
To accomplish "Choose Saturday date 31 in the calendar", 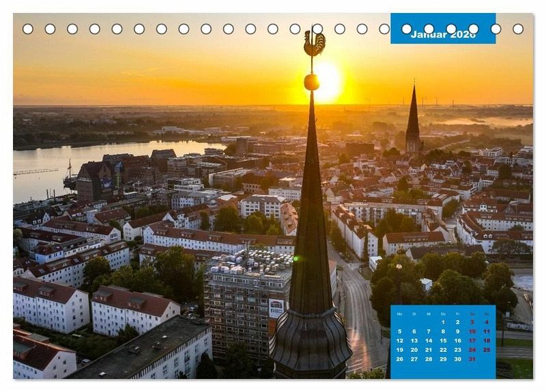I will pyautogui.click(x=472, y=359).
